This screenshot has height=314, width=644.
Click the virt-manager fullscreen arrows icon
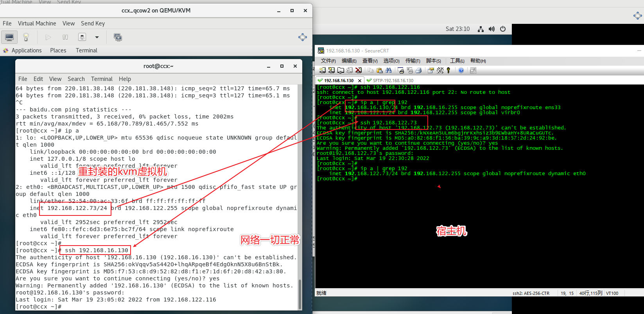click(x=303, y=37)
